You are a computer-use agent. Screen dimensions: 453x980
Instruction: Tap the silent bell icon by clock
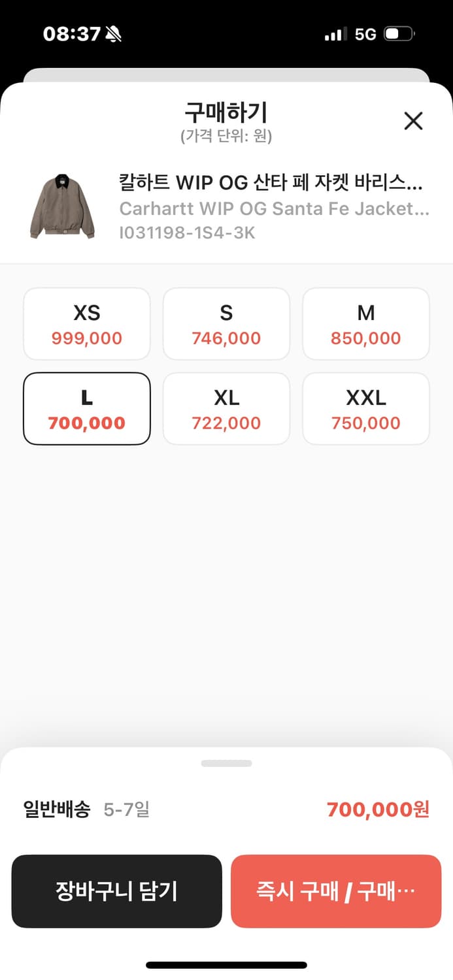pyautogui.click(x=114, y=34)
